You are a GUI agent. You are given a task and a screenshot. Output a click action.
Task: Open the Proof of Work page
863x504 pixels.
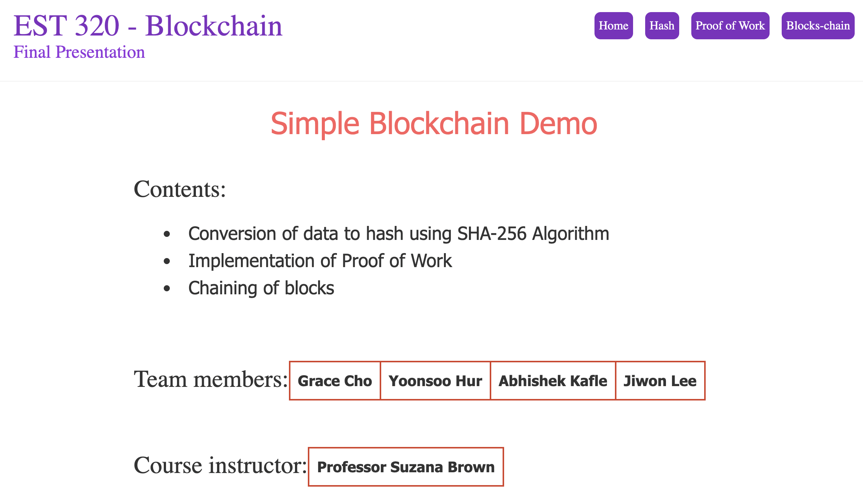730,26
